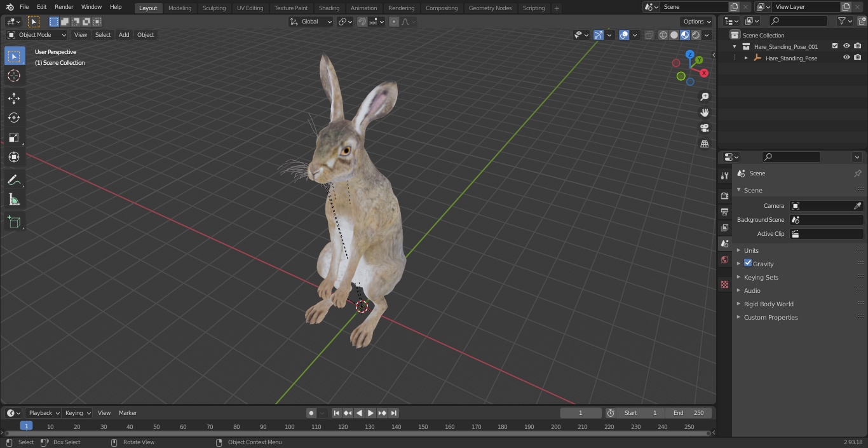Open the View Layer properties tab
The image size is (868, 448).
tap(724, 227)
